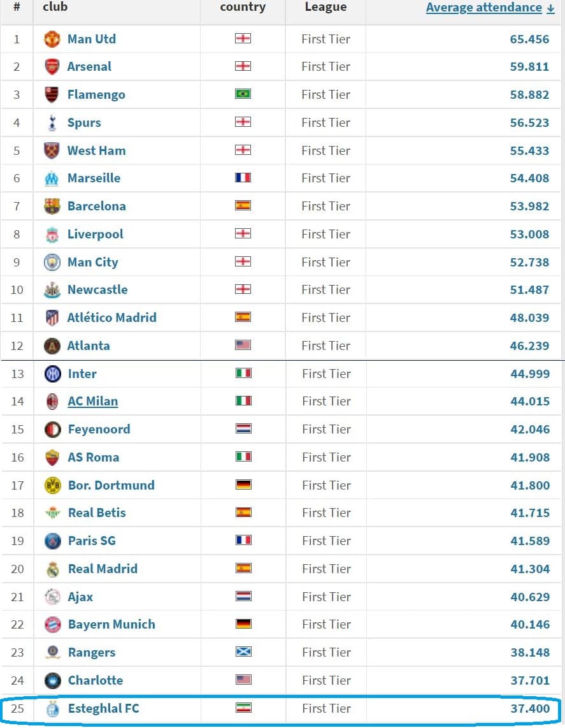The height and width of the screenshot is (728, 565).
Task: Click the Iran flag in Esteghlal row
Action: [x=243, y=708]
